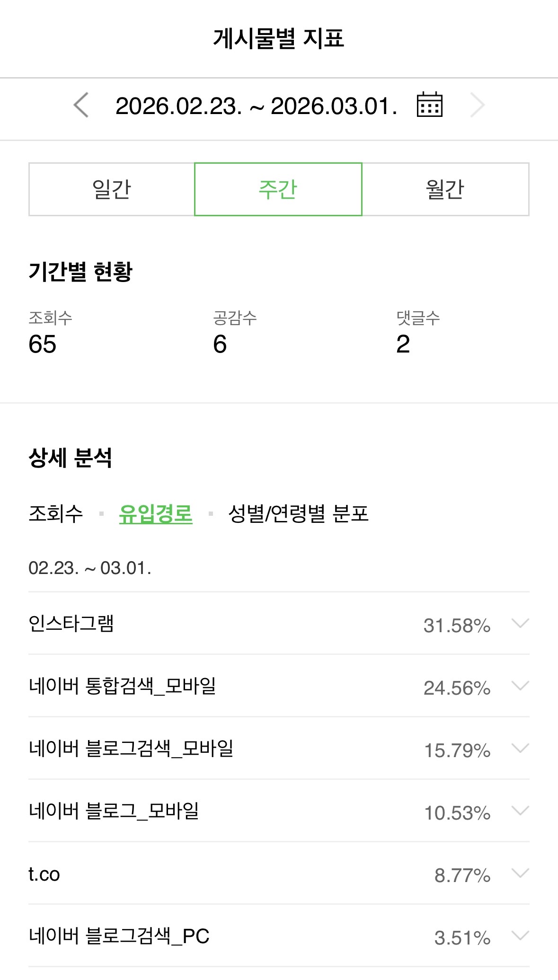558x980 pixels.
Task: Expand the t.co referral chevron
Action: [x=520, y=873]
